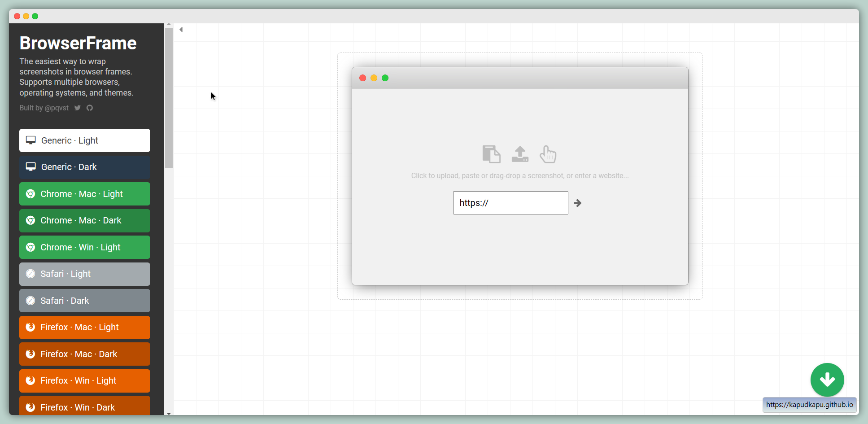Select the Generic · Dark frame

click(85, 167)
